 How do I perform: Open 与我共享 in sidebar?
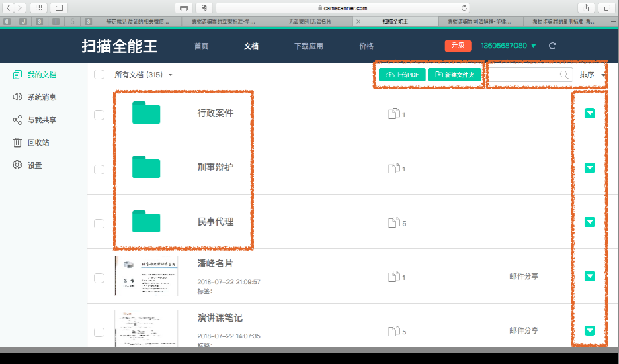pyautogui.click(x=35, y=120)
